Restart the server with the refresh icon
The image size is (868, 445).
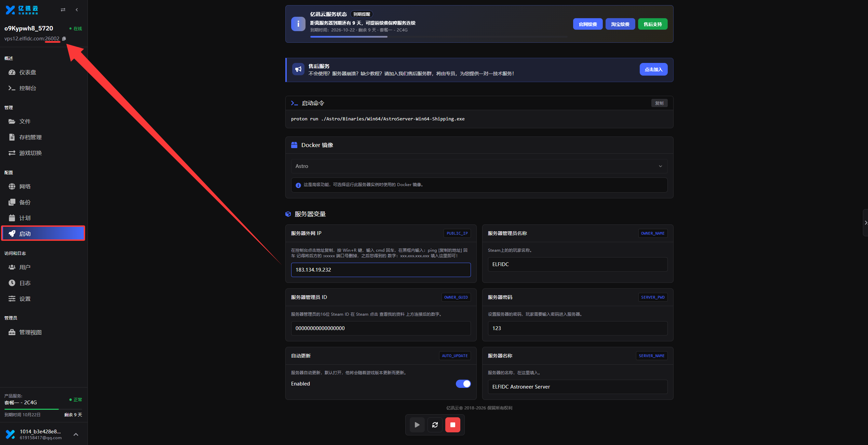435,425
